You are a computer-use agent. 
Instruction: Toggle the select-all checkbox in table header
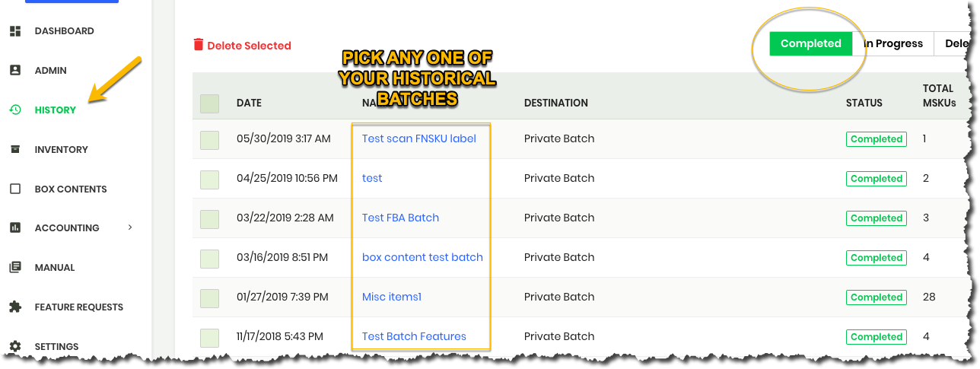(x=209, y=103)
